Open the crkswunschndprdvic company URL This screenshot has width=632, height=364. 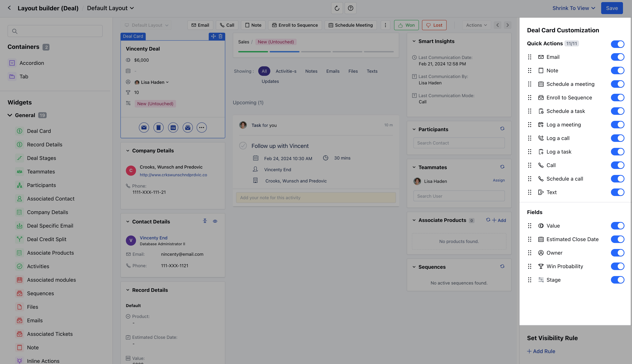coord(173,175)
